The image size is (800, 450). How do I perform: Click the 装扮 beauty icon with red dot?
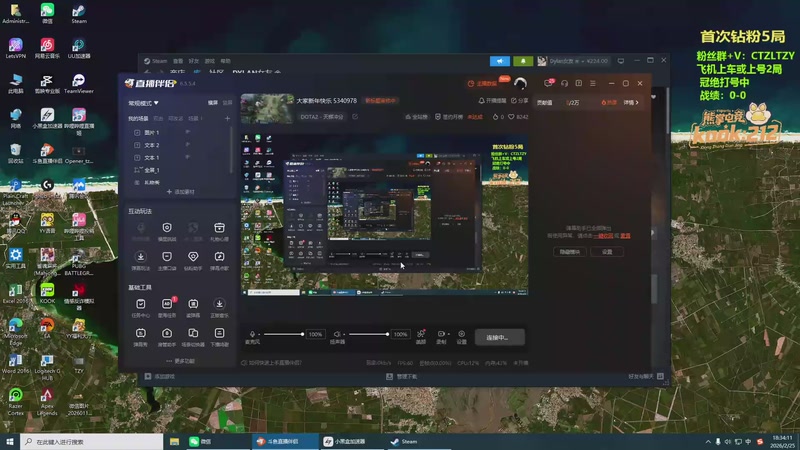(x=421, y=334)
